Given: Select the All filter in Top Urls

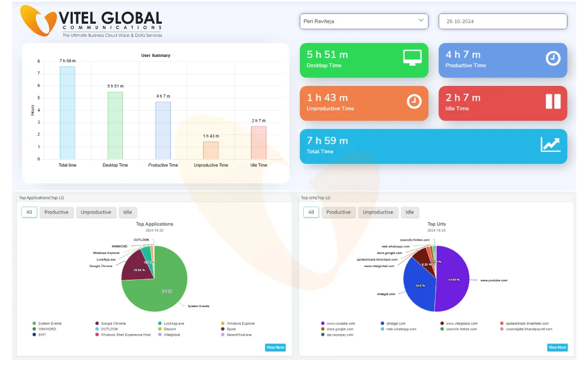Looking at the screenshot, I should [x=311, y=212].
